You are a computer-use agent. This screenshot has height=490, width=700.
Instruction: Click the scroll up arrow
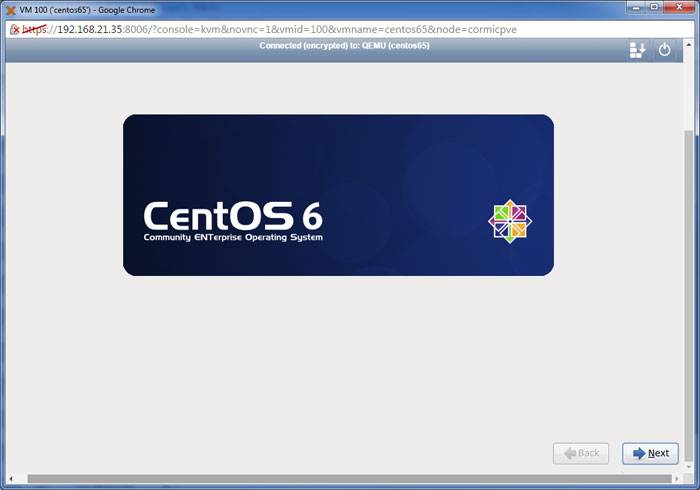(689, 44)
